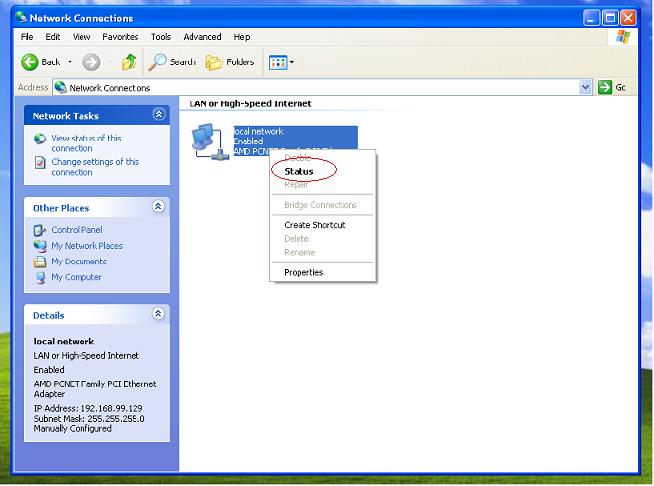Click the Address bar network icon
This screenshot has width=654, height=486.
point(61,87)
